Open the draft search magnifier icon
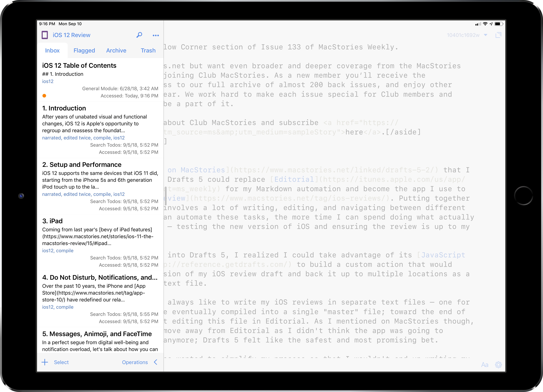The height and width of the screenshot is (392, 543). click(x=139, y=35)
